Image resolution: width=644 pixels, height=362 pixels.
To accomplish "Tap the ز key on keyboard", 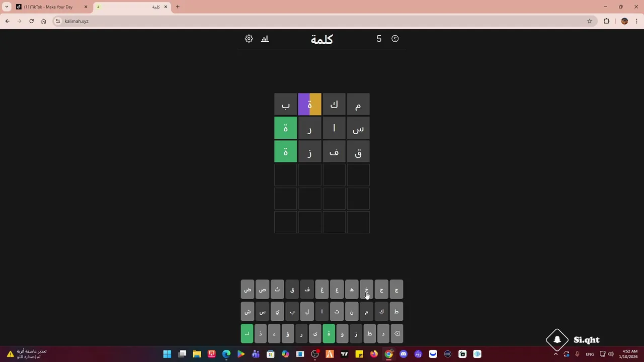I will tap(356, 334).
